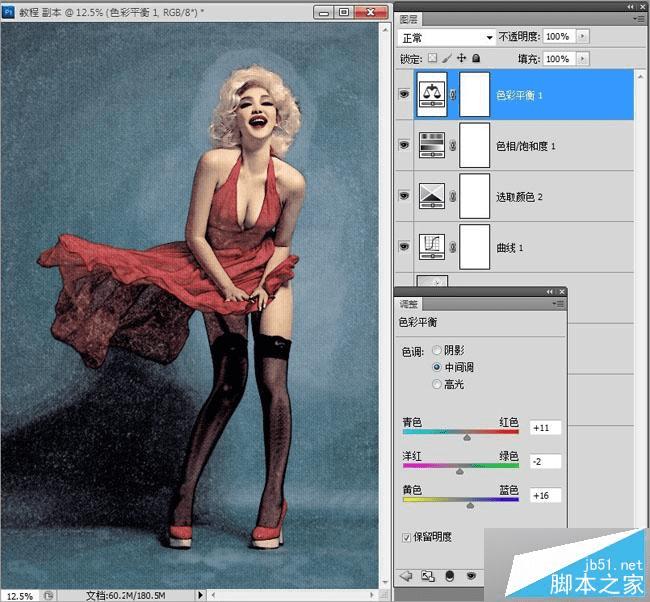Screen dimensions: 650x602
Task: Click the 青色-红色 slider handle
Action: coord(467,437)
